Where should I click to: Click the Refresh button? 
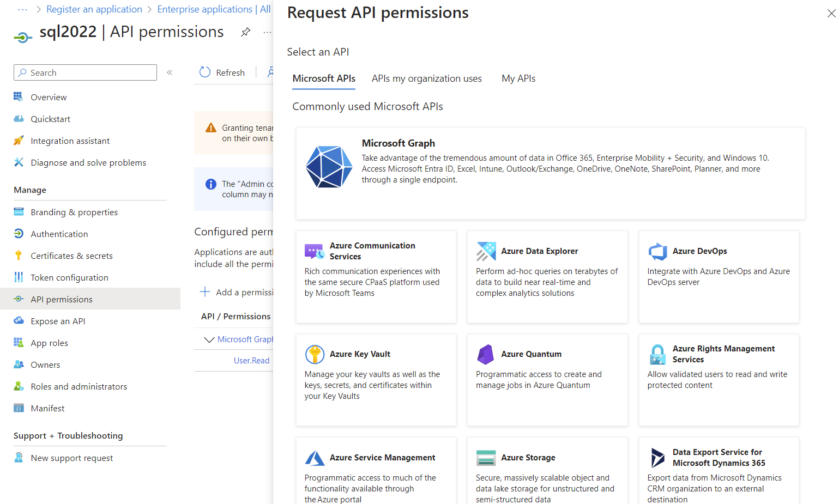[x=222, y=72]
